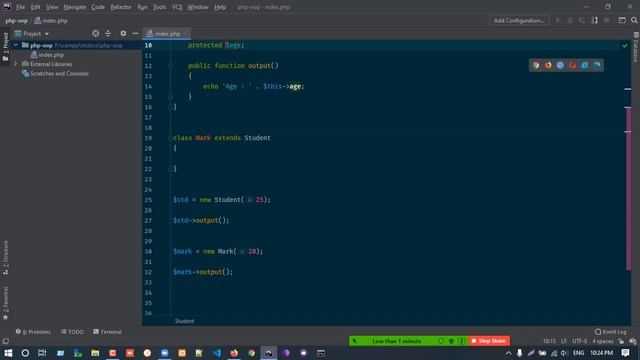Click Add Configuration button
The height and width of the screenshot is (360, 640).
[519, 20]
